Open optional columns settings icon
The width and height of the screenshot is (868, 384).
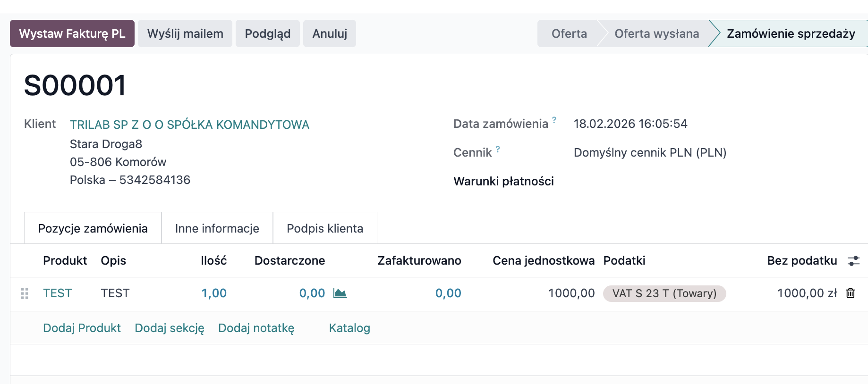(853, 261)
